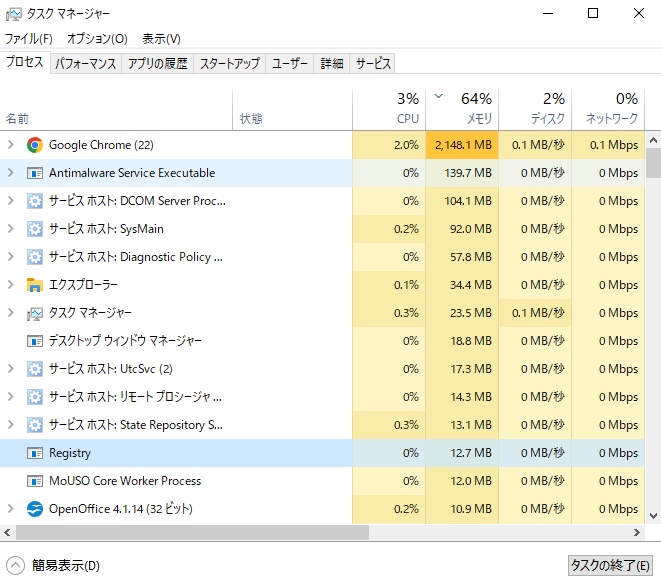The height and width of the screenshot is (587, 661).
Task: Click the MoUSO Core Worker Process icon
Action: point(35,481)
